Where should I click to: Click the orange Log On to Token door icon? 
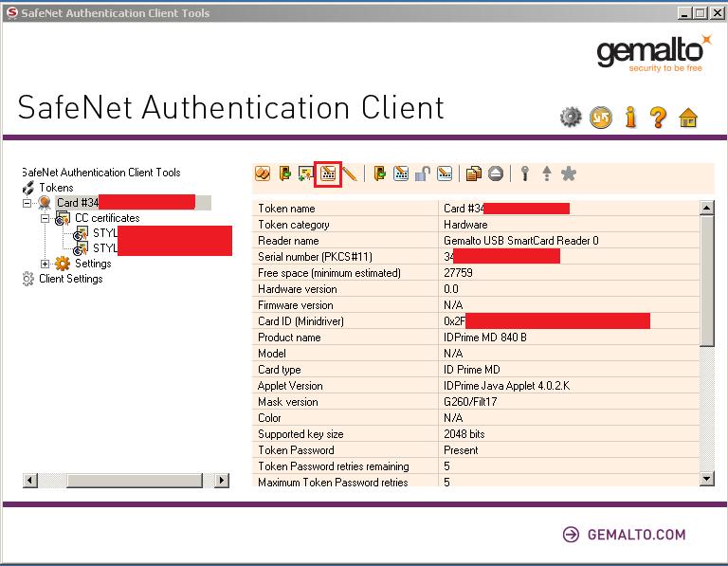coord(284,173)
